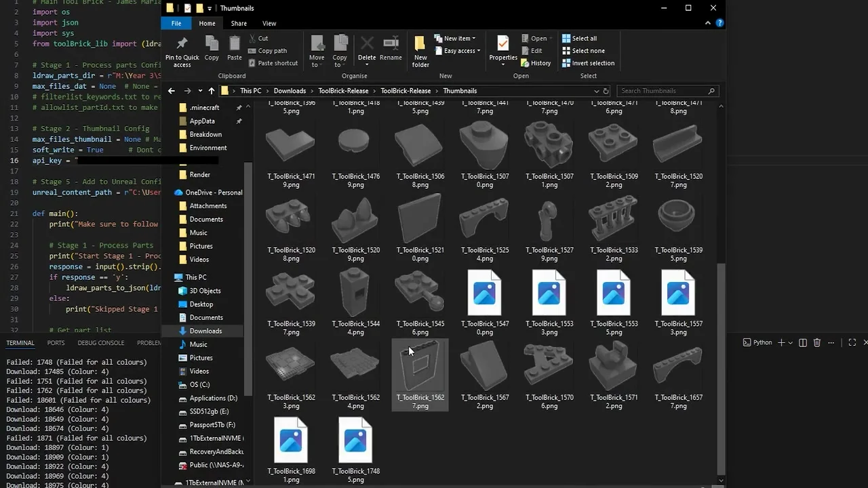Click Invert selection in ribbon

click(588, 63)
